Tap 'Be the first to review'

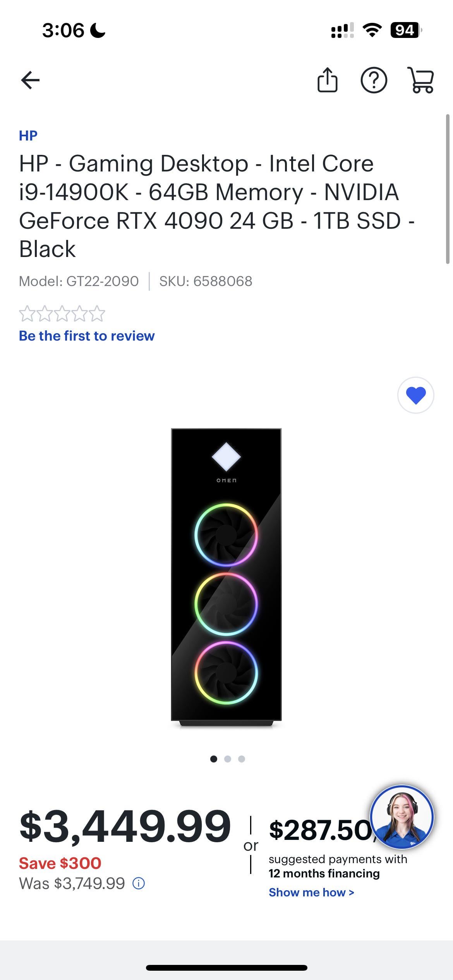click(87, 336)
